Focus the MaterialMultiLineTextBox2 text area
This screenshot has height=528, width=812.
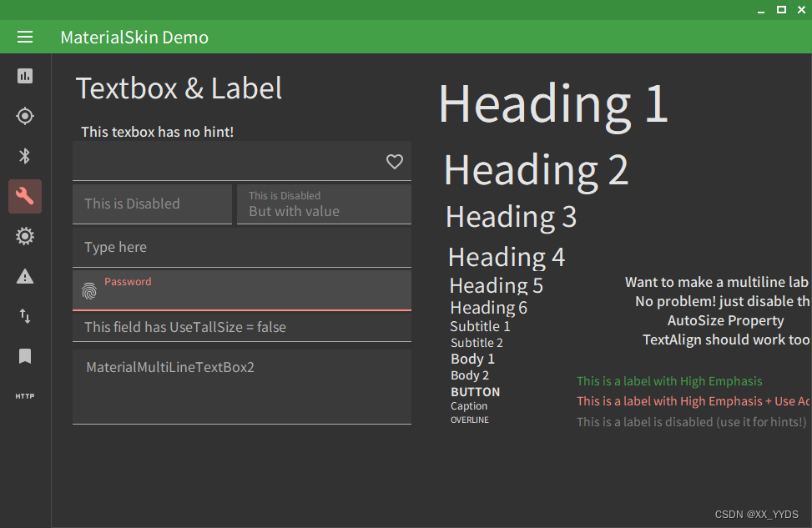242,387
